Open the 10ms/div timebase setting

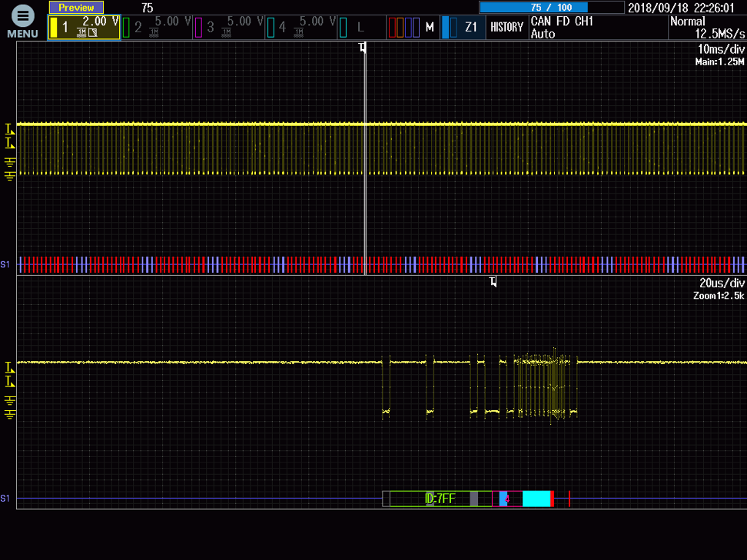click(718, 49)
